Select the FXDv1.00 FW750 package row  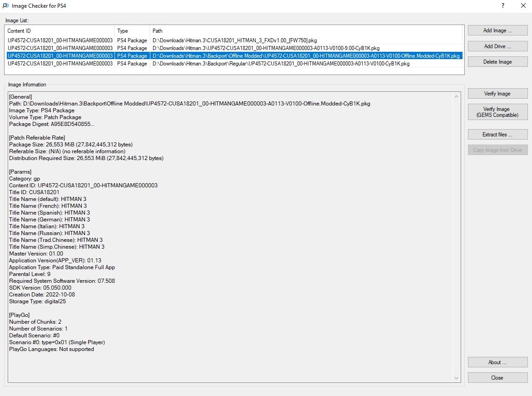pos(234,40)
